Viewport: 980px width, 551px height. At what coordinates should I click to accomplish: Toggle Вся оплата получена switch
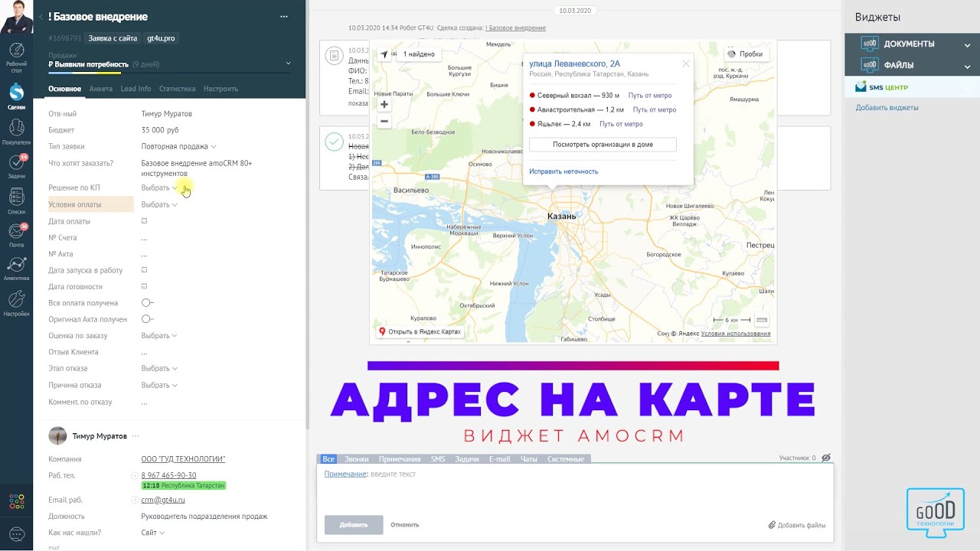click(x=148, y=303)
